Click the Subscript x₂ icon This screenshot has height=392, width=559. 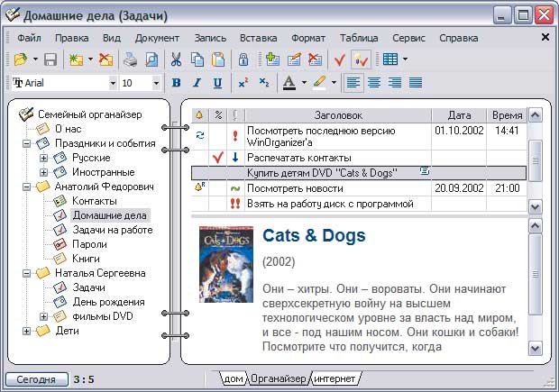click(x=264, y=83)
